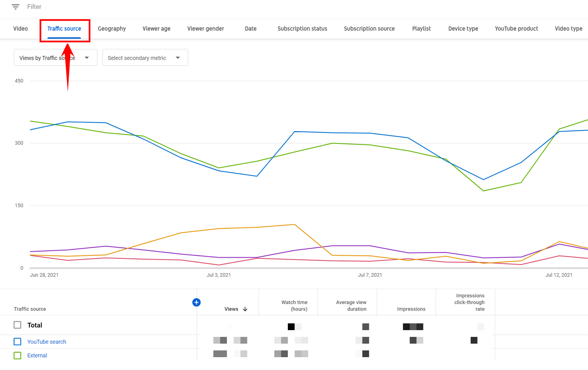Viewport: 588px width, 370px height.
Task: Sort by Impressions column header
Action: coord(411,309)
